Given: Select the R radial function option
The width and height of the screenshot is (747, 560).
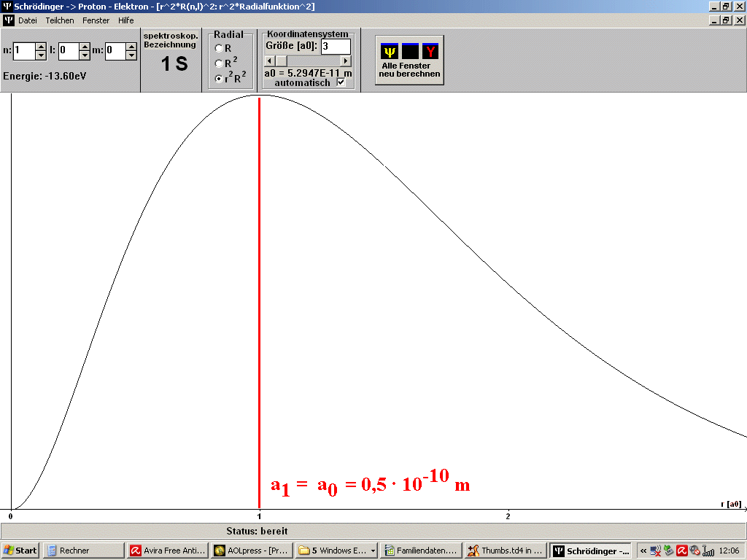Looking at the screenshot, I should coord(219,48).
